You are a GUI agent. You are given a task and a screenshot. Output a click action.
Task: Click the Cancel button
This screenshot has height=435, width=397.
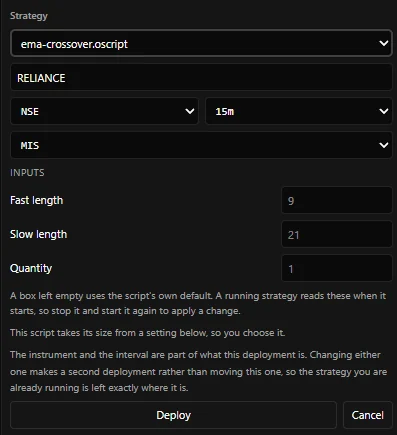pyautogui.click(x=368, y=415)
